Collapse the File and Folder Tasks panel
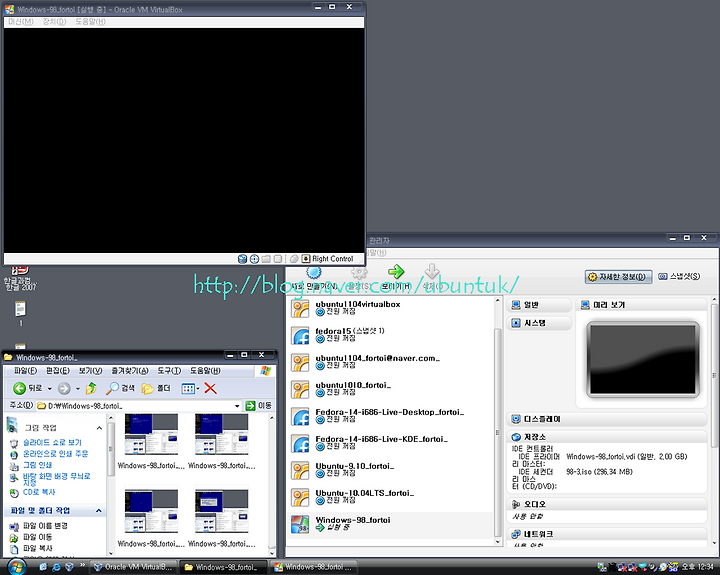This screenshot has width=720, height=575. (99, 511)
